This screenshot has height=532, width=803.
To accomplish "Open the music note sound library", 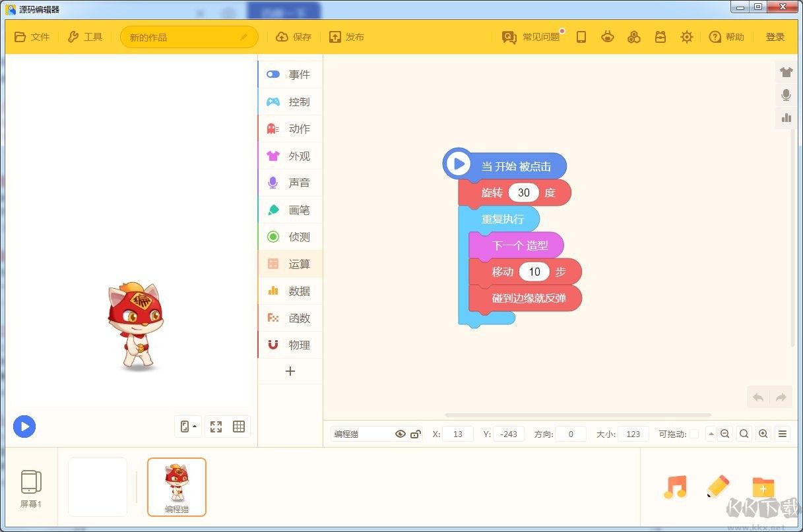I will pos(675,487).
